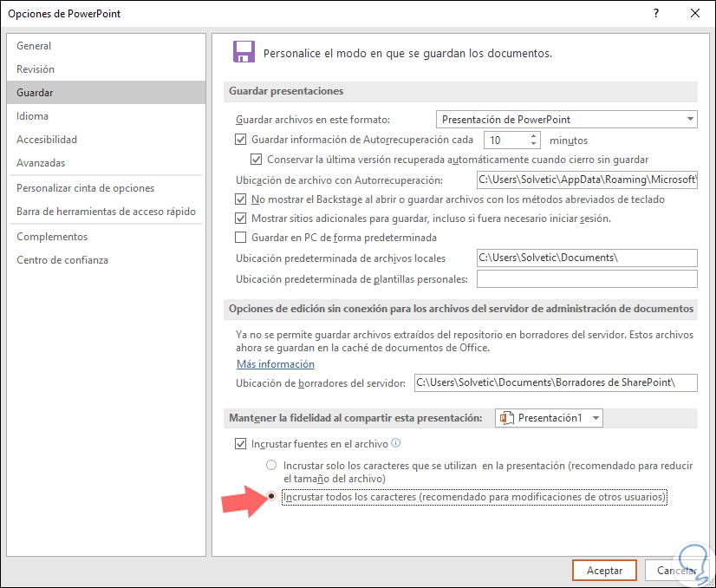
Task: Click the Ubicación de archivo con Autorrecuperación field
Action: coord(587,180)
